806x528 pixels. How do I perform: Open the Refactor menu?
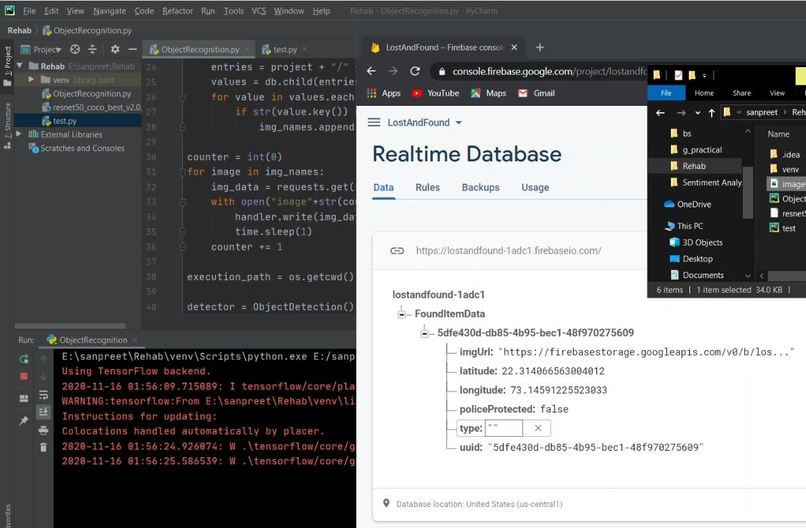tap(177, 11)
